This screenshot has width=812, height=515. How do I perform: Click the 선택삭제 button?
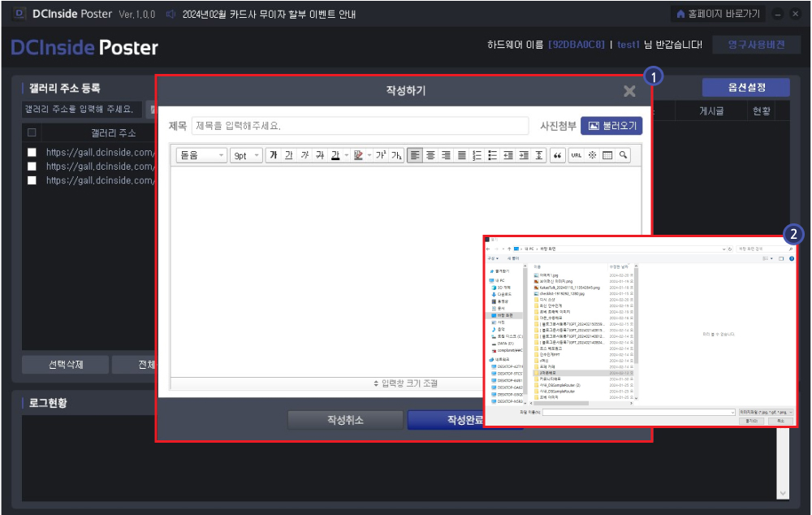[65, 365]
